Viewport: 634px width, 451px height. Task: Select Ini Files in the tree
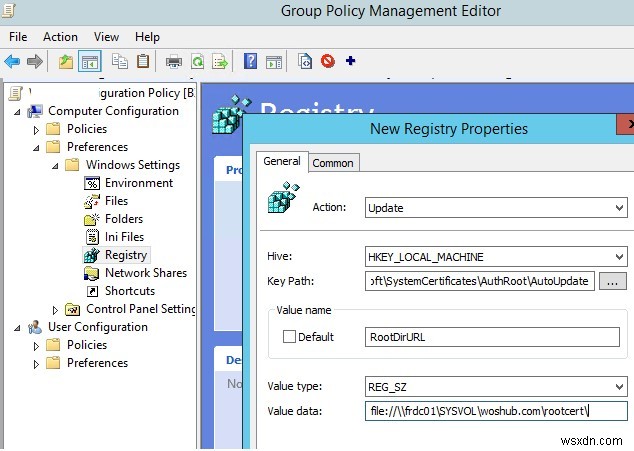coord(125,237)
